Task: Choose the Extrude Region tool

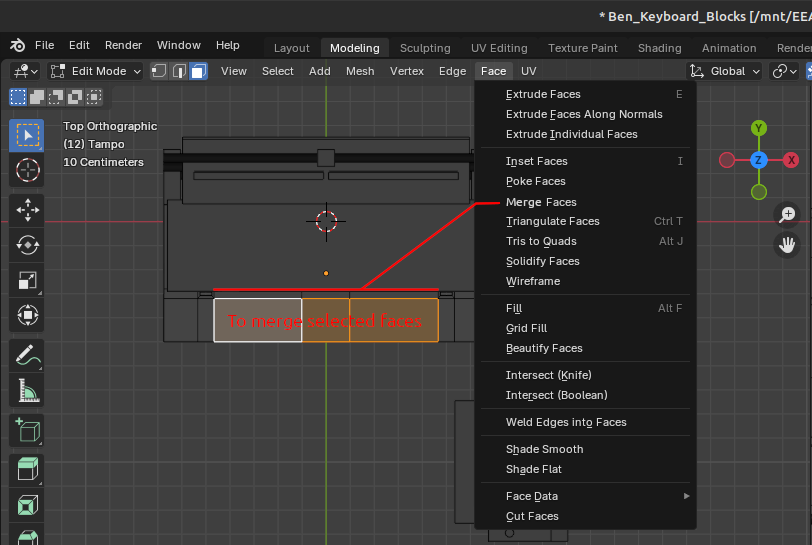Action: coord(27,470)
